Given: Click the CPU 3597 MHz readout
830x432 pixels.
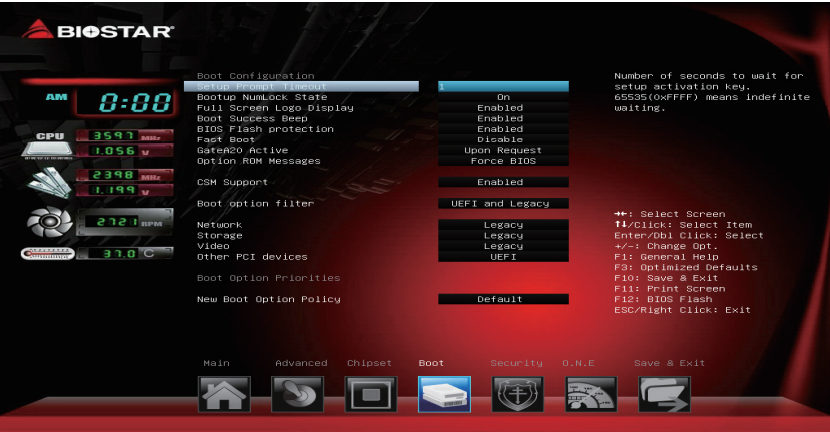Looking at the screenshot, I should [124, 136].
